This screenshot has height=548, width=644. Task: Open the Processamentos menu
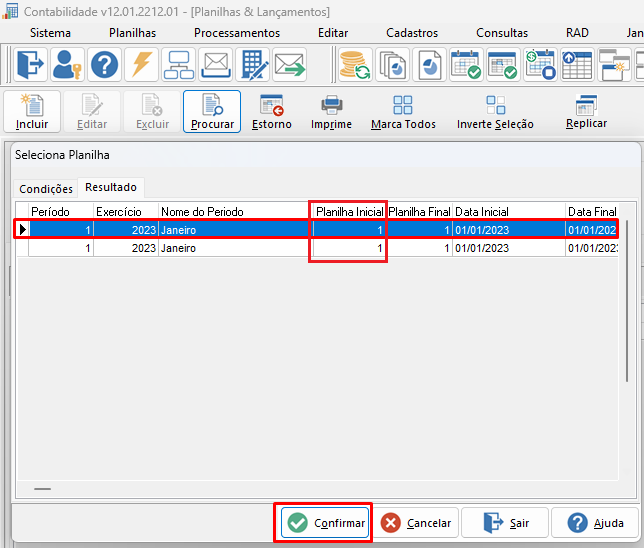coord(237,33)
